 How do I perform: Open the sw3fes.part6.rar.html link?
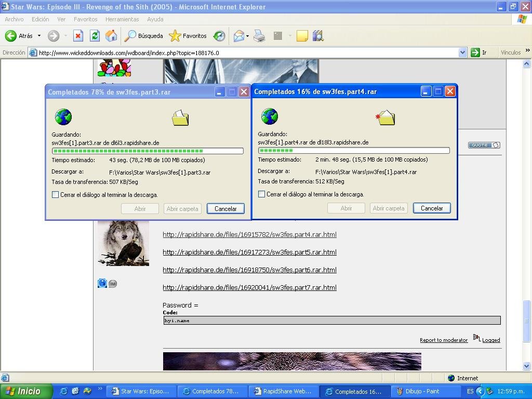(250, 270)
